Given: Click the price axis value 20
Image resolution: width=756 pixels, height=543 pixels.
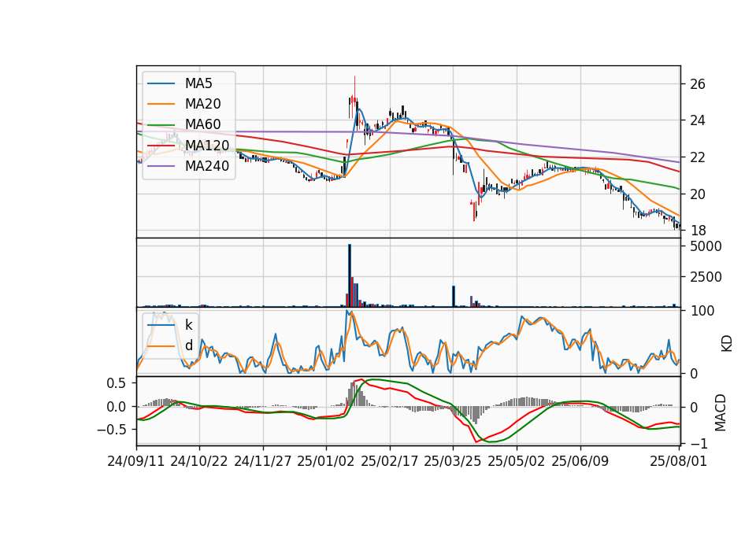Looking at the screenshot, I should click(698, 194).
